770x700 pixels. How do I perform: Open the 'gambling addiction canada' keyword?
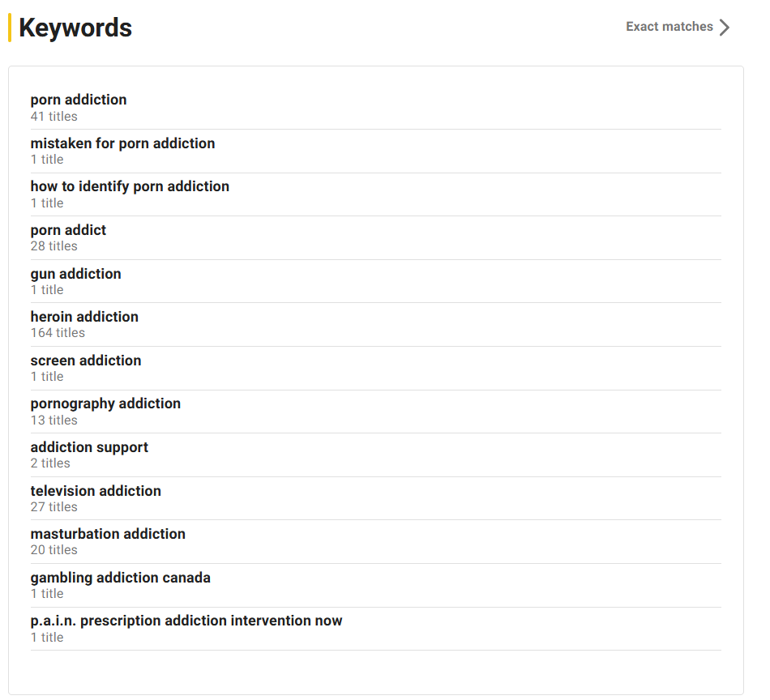pyautogui.click(x=120, y=578)
